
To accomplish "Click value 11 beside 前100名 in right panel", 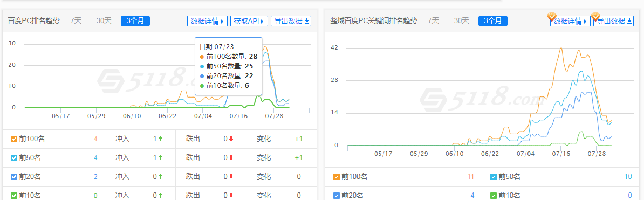I will tap(471, 177).
